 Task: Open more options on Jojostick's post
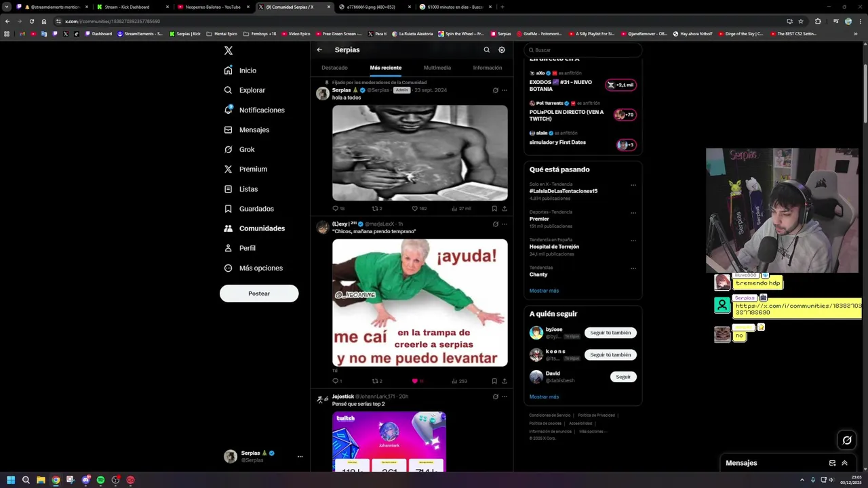click(505, 396)
